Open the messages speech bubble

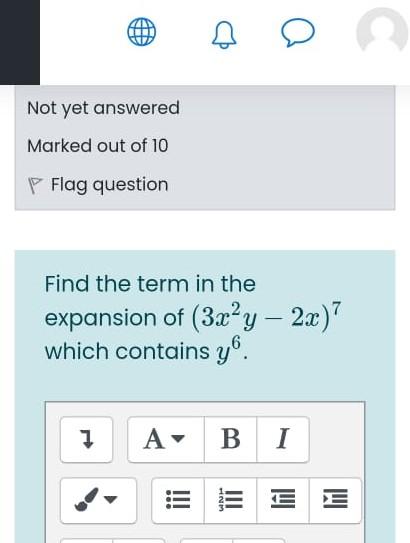(298, 32)
